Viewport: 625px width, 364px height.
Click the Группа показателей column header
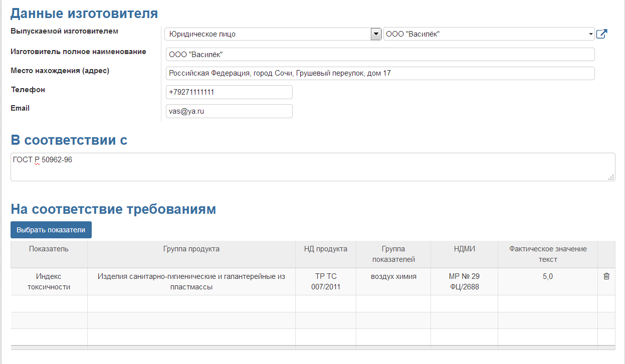point(393,254)
